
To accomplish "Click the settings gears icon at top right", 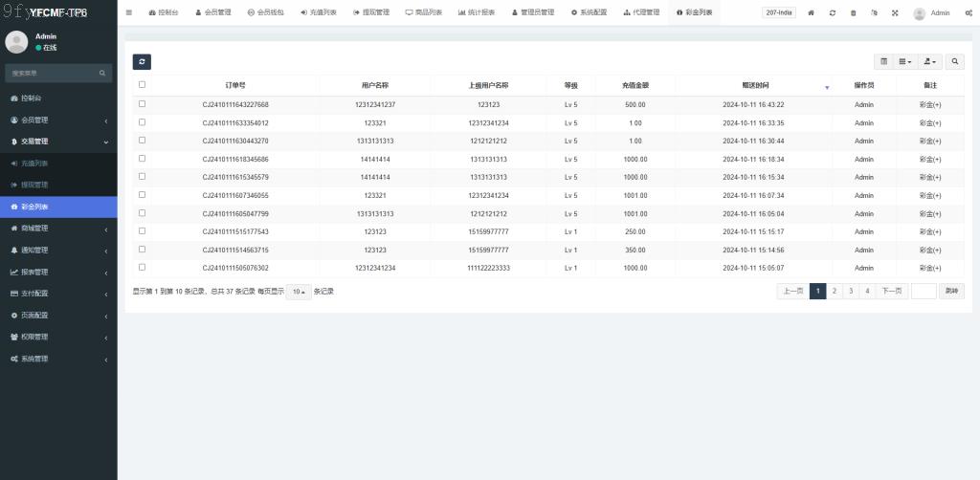I will click(x=968, y=13).
